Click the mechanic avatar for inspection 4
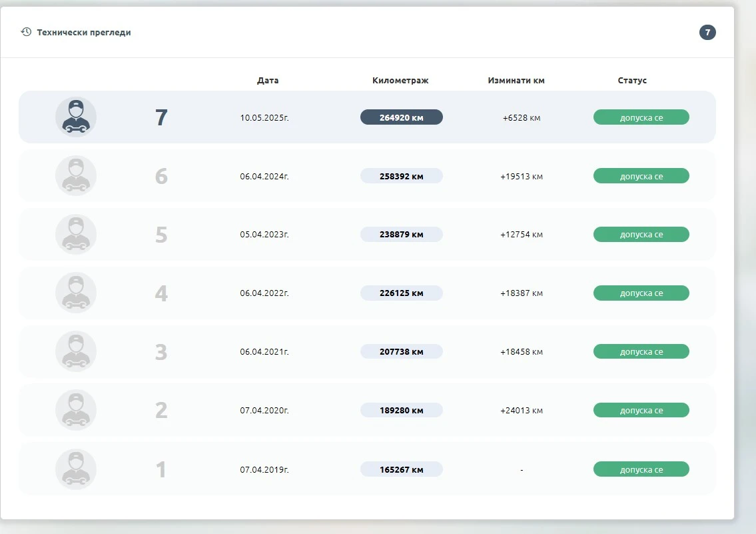756x534 pixels. 76,293
